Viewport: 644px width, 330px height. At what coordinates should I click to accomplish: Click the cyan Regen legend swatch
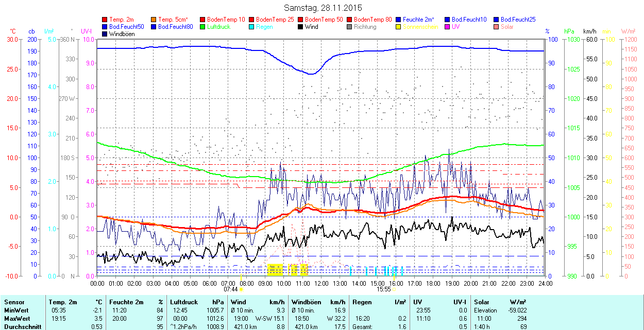click(252, 27)
